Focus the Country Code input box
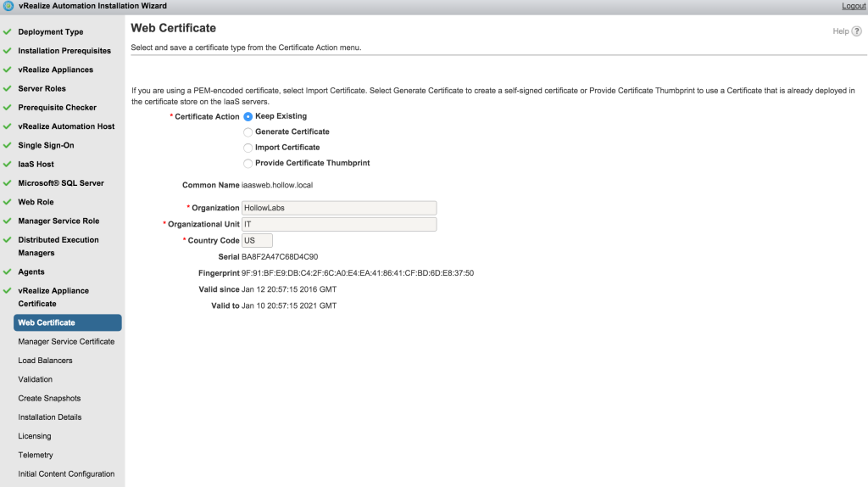 click(257, 241)
